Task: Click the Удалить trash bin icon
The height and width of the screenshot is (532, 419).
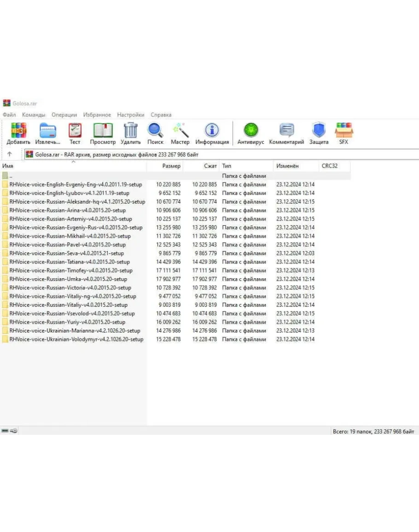Action: pos(131,131)
